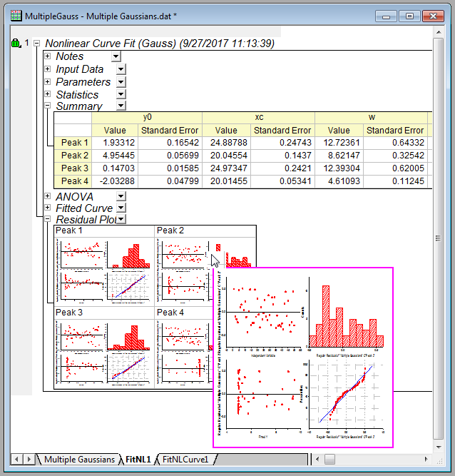Click the MultipleGauss workbook icon in title bar

(x=14, y=15)
